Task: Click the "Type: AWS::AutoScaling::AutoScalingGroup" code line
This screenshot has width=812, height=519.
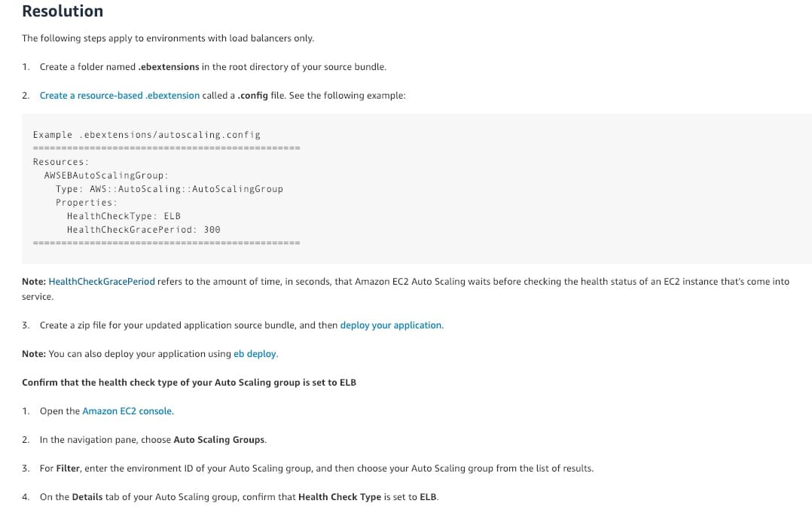Action: [x=169, y=189]
